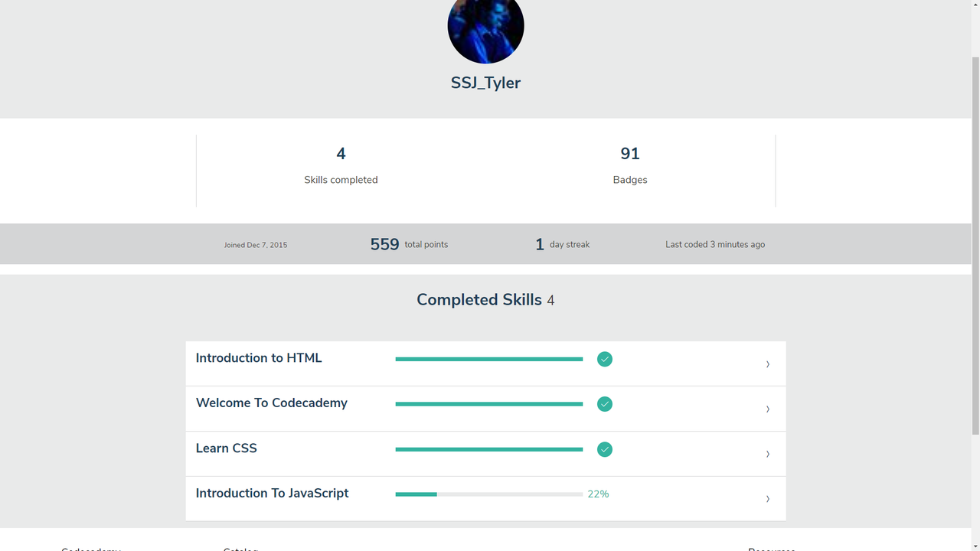Click the SSJ_Tyler username heading
The height and width of the screenshot is (551, 980).
pyautogui.click(x=485, y=83)
